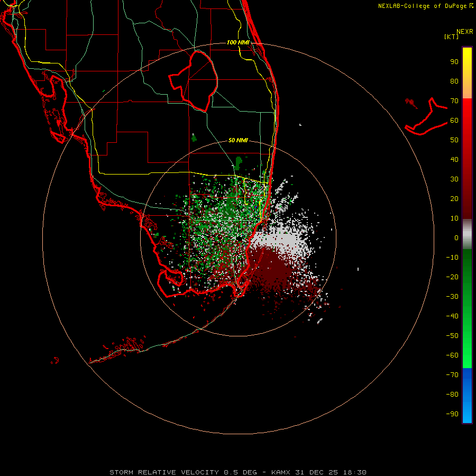This screenshot has width=476, height=476.
Task: Click the [KT] units label
Action: 451,36
